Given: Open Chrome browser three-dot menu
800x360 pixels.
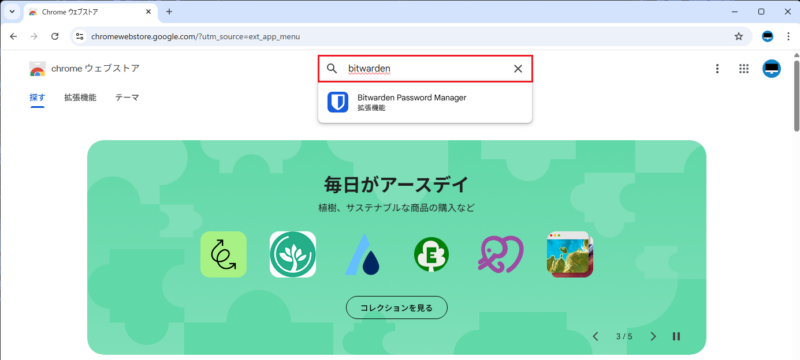Looking at the screenshot, I should click(788, 37).
